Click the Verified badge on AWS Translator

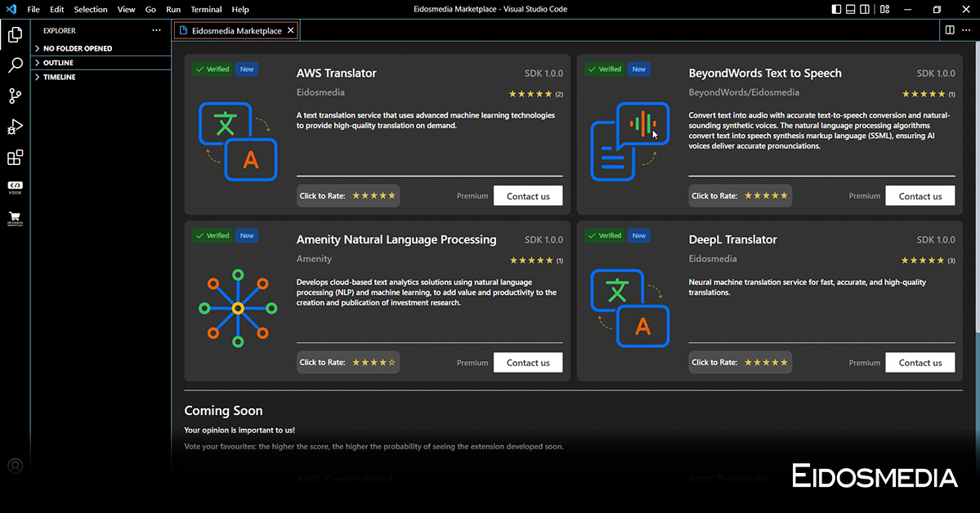click(x=212, y=69)
